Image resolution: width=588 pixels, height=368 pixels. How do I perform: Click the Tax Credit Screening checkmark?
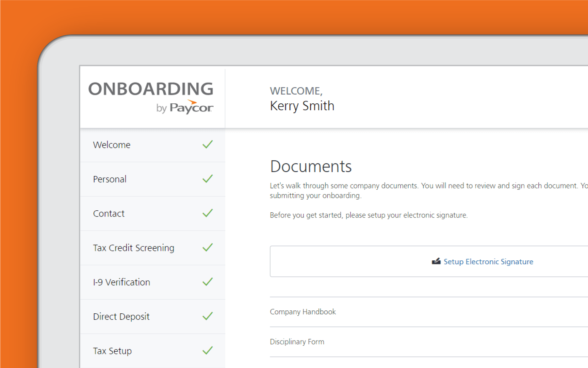208,247
